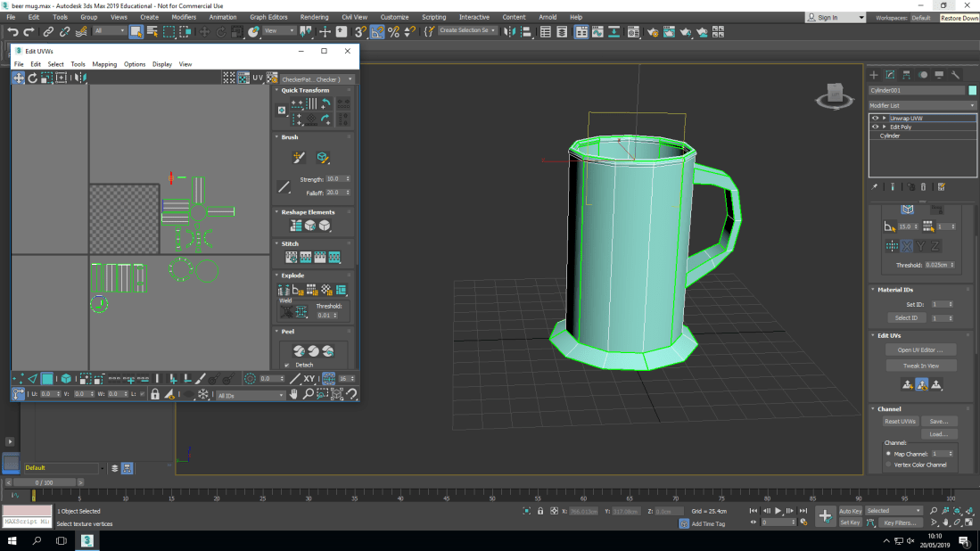The height and width of the screenshot is (551, 980).
Task: Click the ViewCube in the viewport
Action: tap(836, 94)
